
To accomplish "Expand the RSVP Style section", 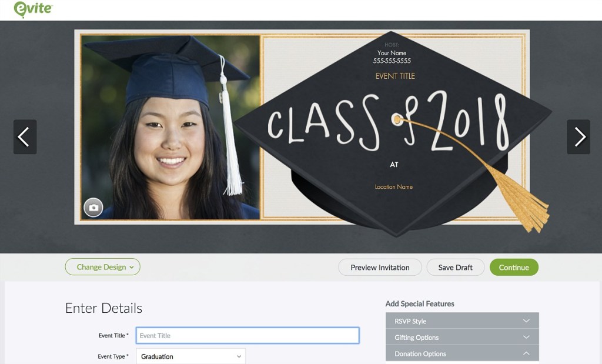I will [462, 321].
